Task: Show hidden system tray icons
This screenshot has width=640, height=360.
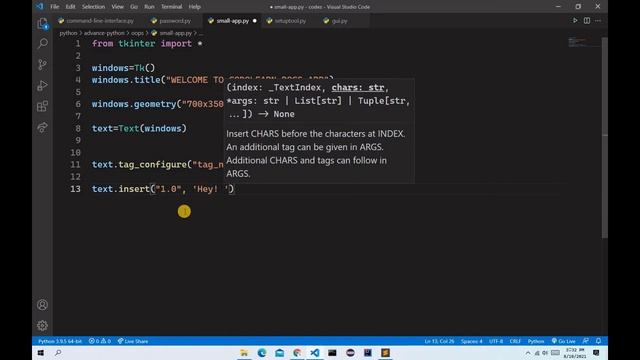Action: click(528, 353)
